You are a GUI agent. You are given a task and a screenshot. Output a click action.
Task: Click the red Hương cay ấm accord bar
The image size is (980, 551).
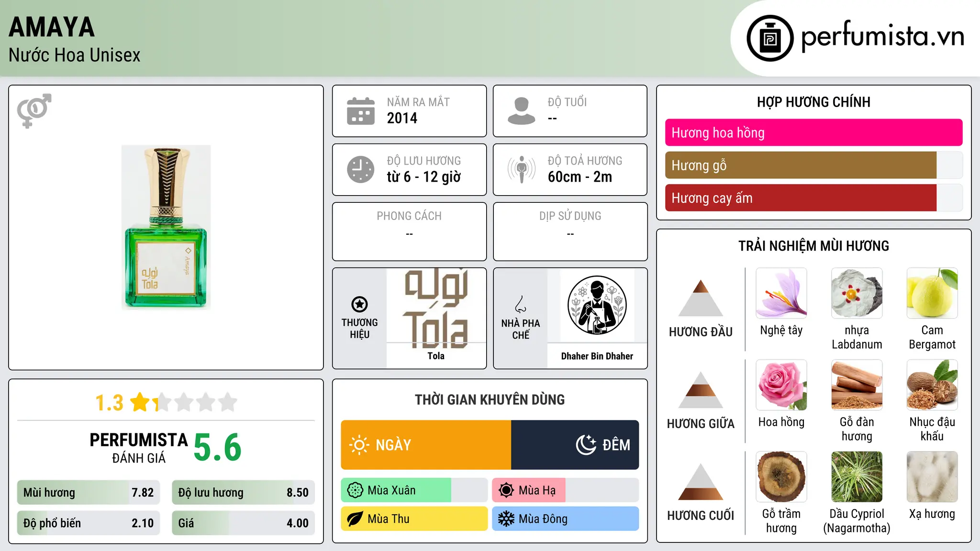click(801, 198)
